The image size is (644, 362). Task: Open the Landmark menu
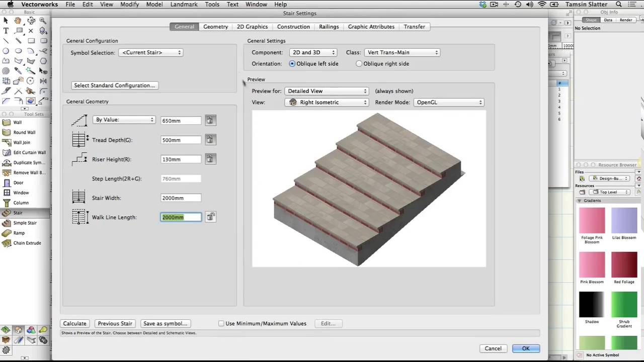click(184, 5)
